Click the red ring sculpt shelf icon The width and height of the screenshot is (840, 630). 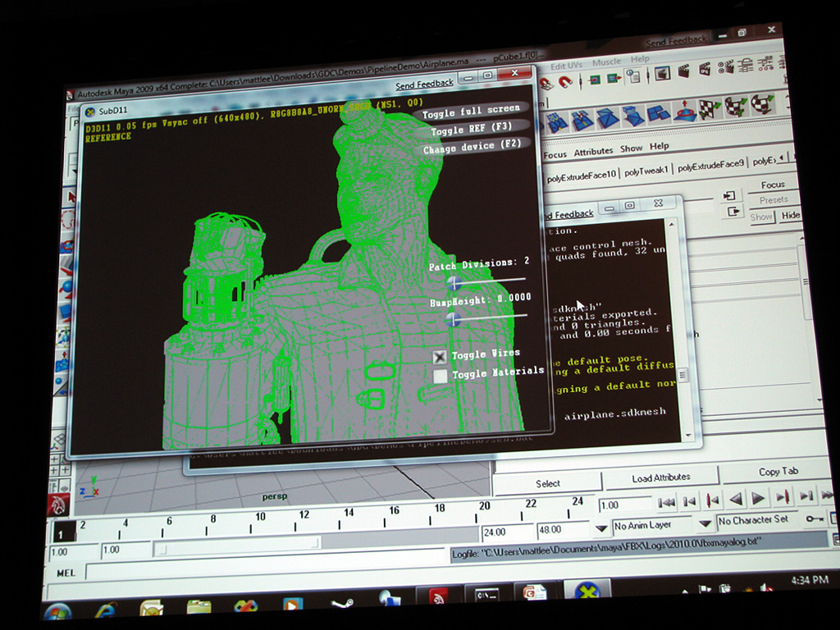point(684,112)
